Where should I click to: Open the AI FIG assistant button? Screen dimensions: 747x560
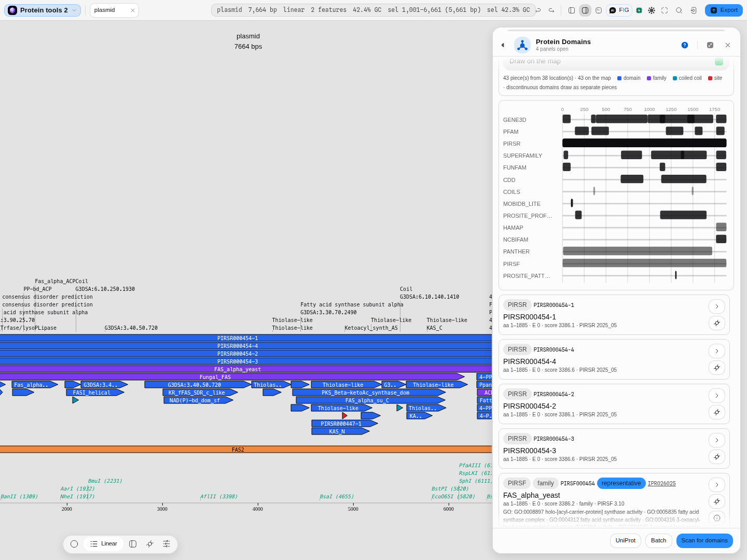(619, 10)
